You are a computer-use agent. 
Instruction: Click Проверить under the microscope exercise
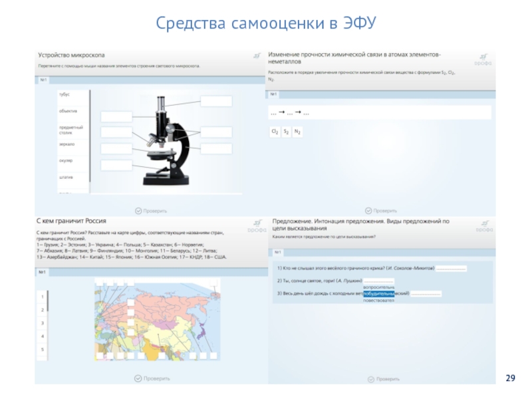[x=155, y=211]
